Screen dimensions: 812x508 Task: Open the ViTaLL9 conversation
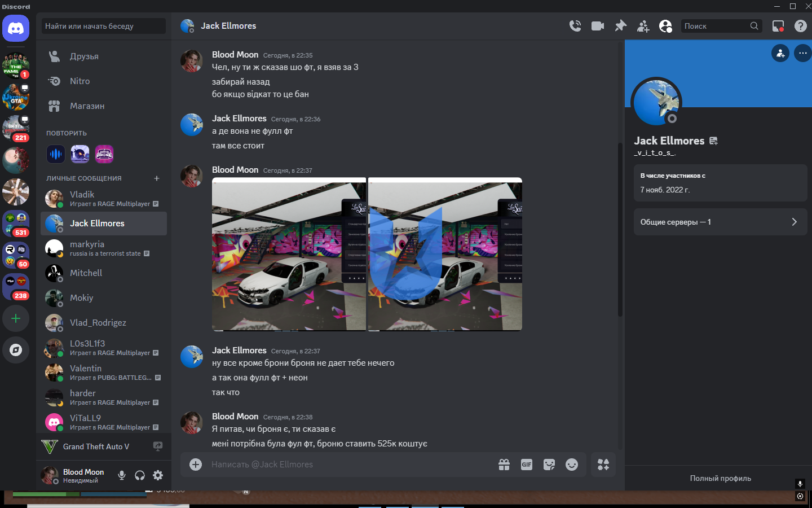[104, 422]
